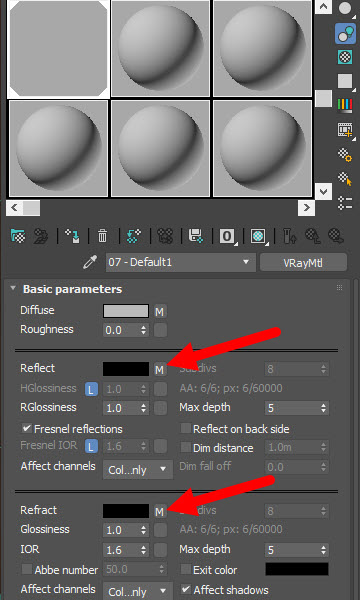Screen dimensions: 360x600
Task: Select the active first sample slot
Action: click(58, 49)
